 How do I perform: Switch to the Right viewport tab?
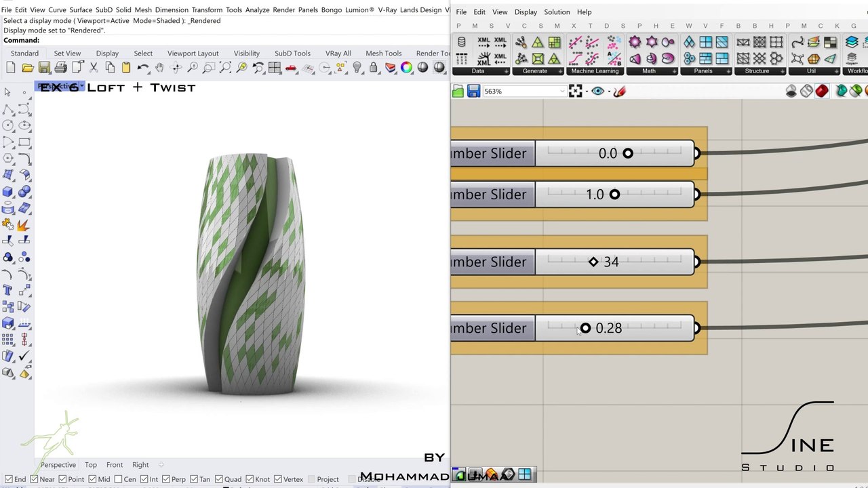point(140,465)
